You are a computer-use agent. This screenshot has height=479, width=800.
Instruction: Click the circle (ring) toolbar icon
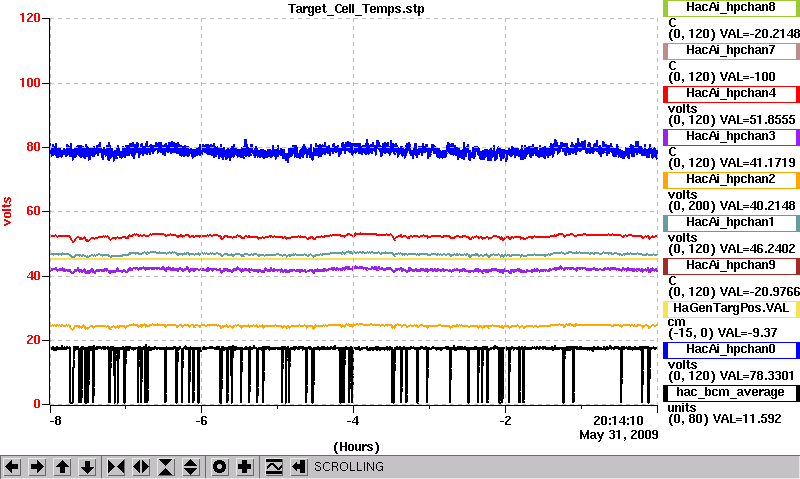coord(219,467)
